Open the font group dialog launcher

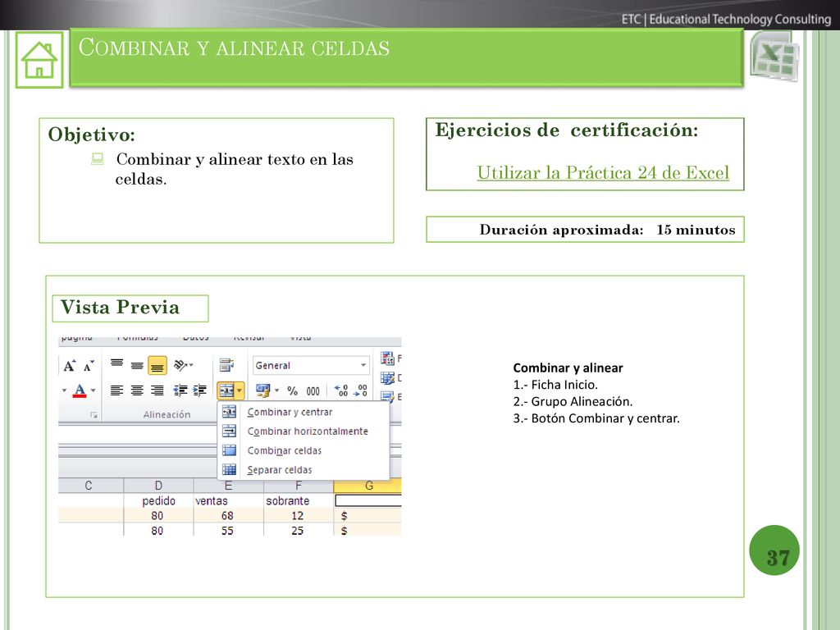tap(94, 415)
